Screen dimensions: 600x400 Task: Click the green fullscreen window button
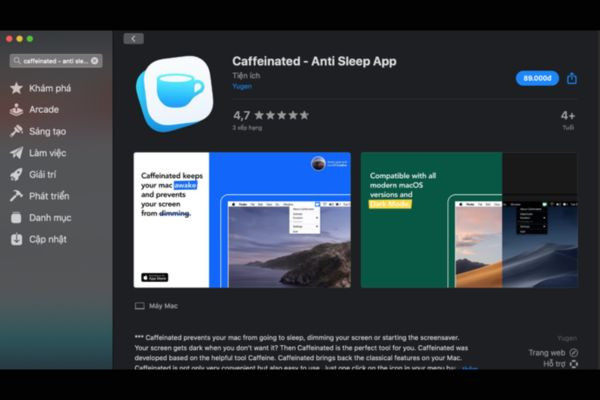click(30, 39)
